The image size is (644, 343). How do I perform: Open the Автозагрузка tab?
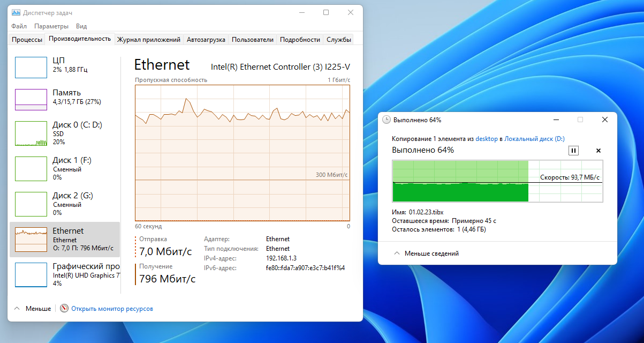click(206, 40)
